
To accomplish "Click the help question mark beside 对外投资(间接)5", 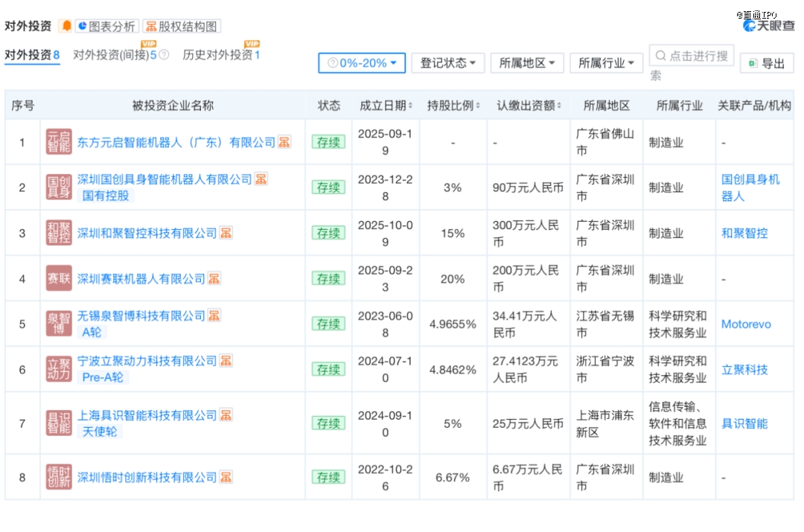I will point(163,54).
